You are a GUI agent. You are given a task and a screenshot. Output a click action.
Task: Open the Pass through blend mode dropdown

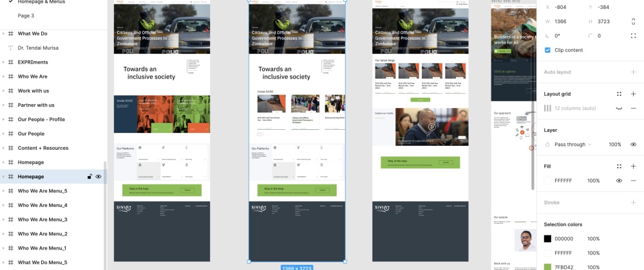[x=573, y=145]
